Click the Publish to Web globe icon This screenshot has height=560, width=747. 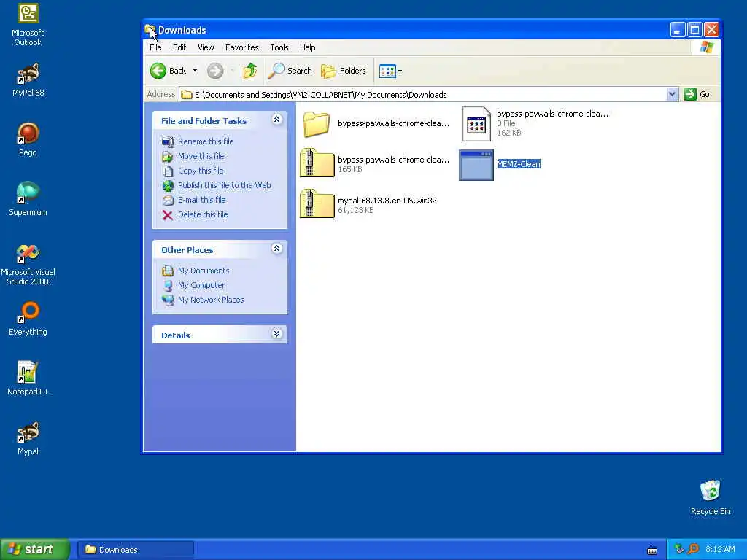[x=168, y=186]
